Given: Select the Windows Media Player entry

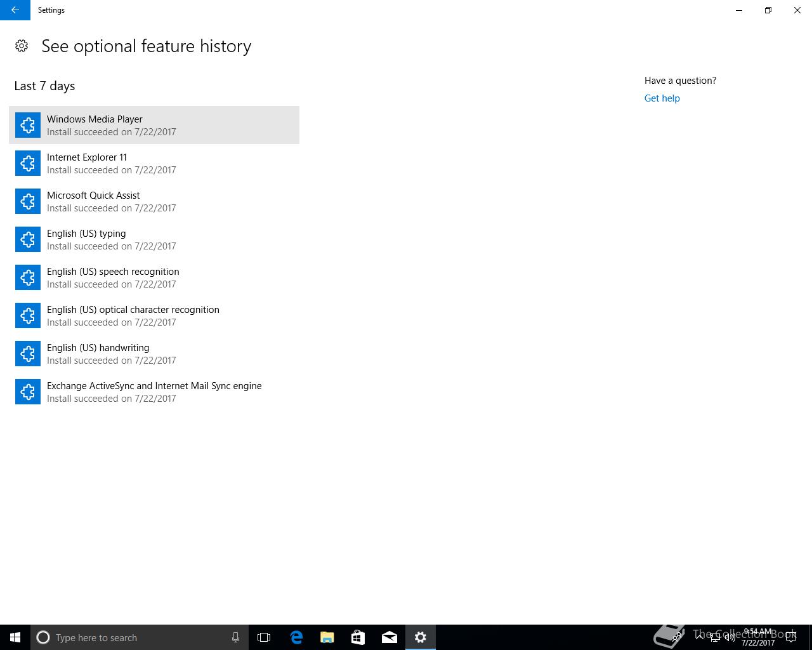Looking at the screenshot, I should (x=154, y=125).
